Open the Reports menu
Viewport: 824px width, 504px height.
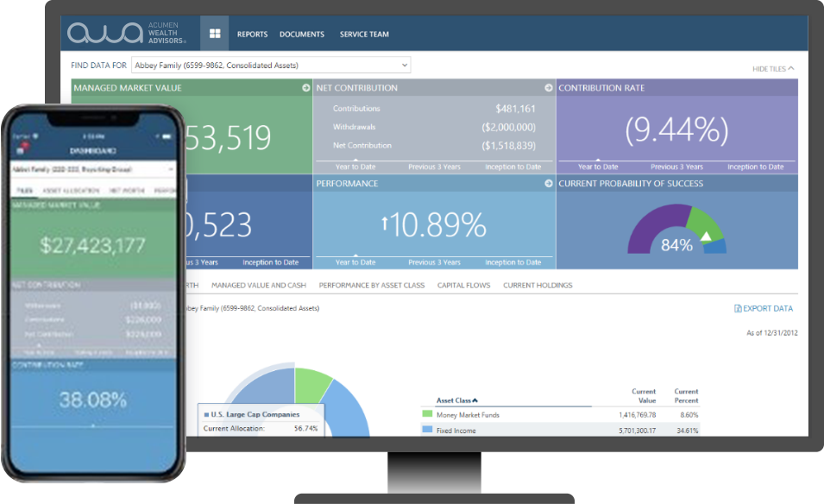pos(252,34)
